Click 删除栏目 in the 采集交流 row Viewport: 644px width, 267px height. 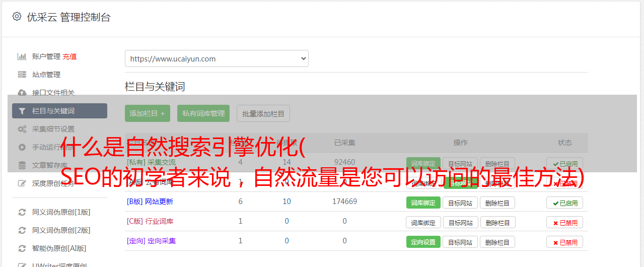[x=497, y=164]
